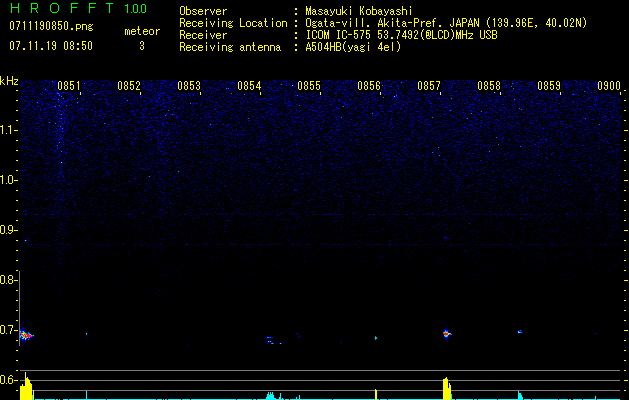Click the meteor count label
Viewport: 629px width, 400px height.
[x=142, y=31]
